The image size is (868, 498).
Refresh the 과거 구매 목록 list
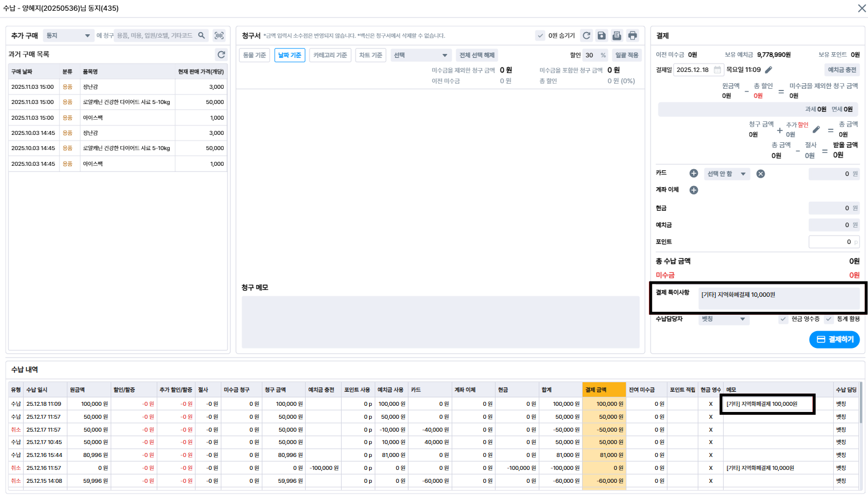point(221,55)
